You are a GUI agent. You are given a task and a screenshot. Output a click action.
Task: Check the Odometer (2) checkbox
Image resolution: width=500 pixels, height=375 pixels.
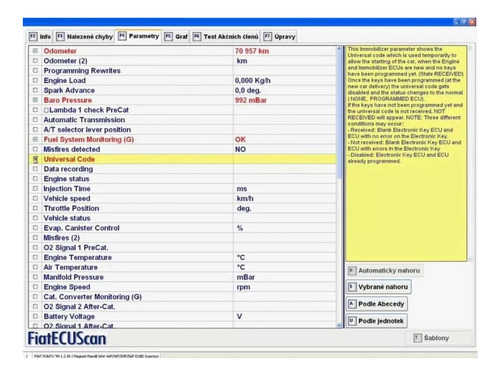[x=35, y=61]
